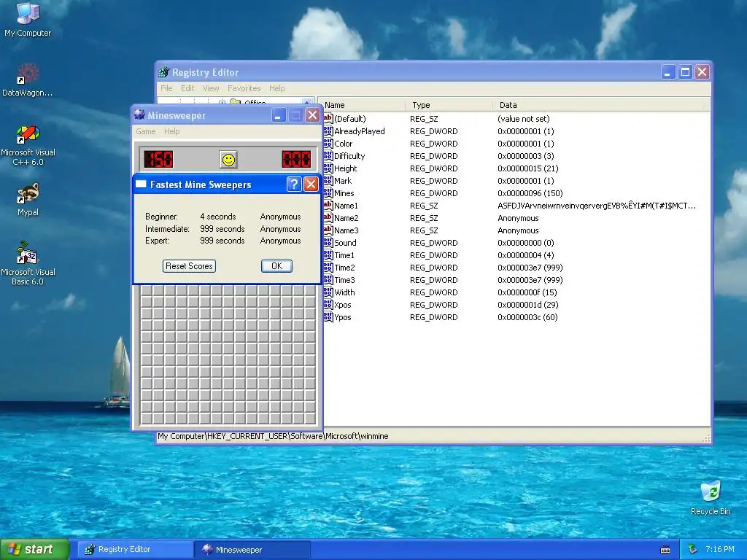Screen dimensions: 747x560
Task: Open the Help menu in Minesweeper
Action: [x=171, y=131]
